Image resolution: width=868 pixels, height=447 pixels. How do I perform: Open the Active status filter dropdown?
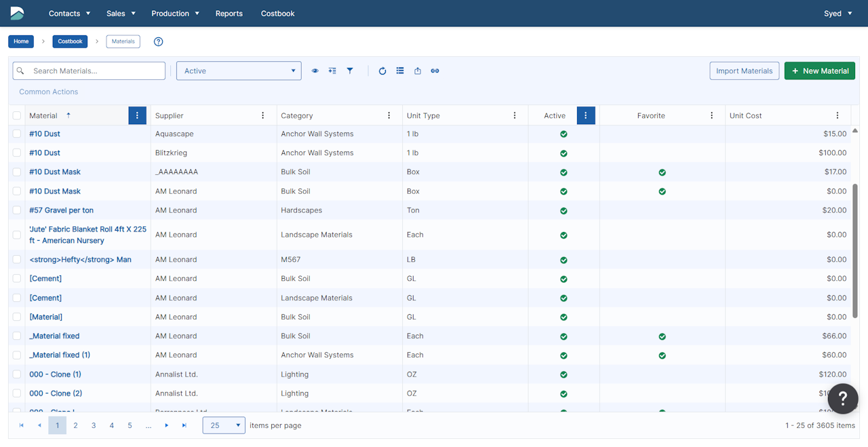coord(239,71)
